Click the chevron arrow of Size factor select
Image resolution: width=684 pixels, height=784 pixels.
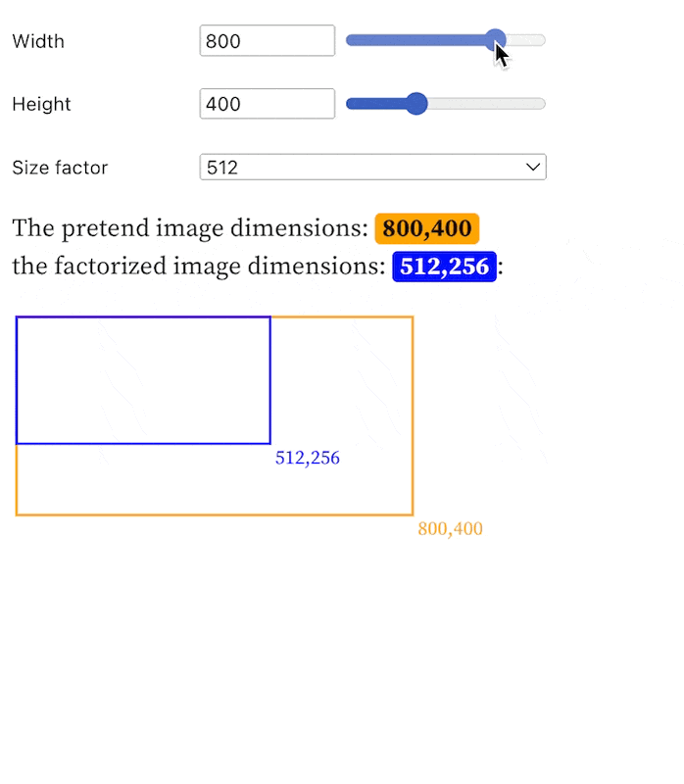coord(533,167)
